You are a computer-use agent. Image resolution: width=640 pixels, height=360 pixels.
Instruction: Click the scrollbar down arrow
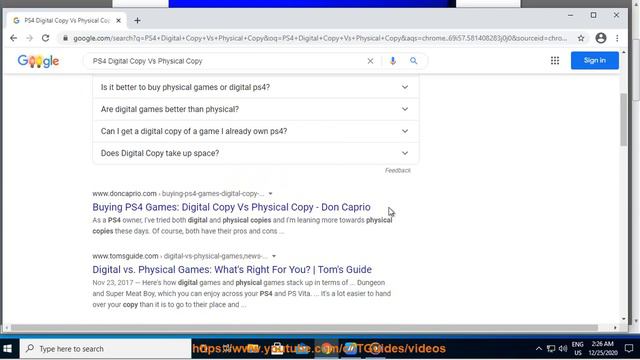click(x=623, y=319)
